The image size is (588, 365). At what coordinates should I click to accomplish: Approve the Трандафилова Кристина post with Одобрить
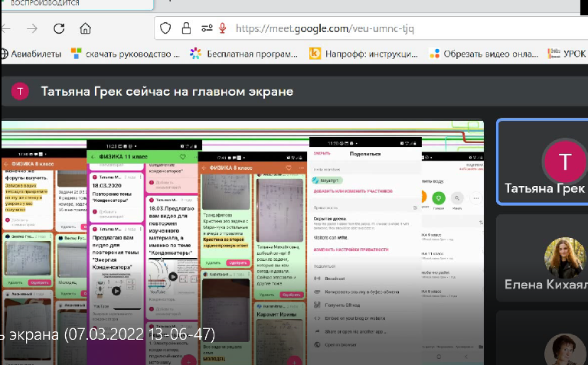click(x=238, y=262)
